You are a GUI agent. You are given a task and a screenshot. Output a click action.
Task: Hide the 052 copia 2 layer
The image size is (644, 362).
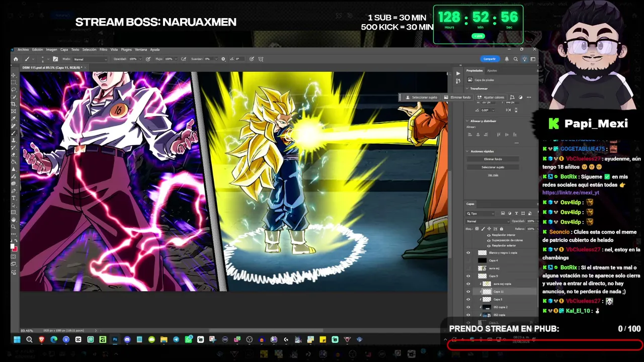pos(468,307)
